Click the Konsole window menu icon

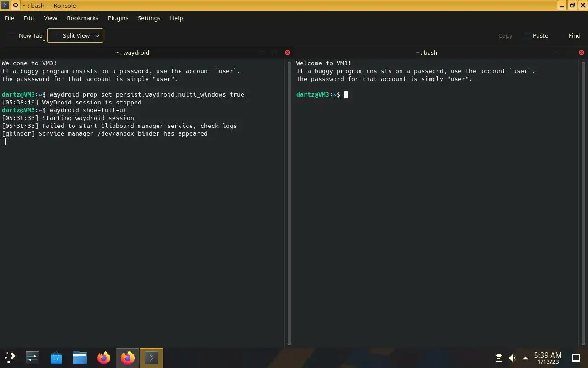click(x=5, y=5)
